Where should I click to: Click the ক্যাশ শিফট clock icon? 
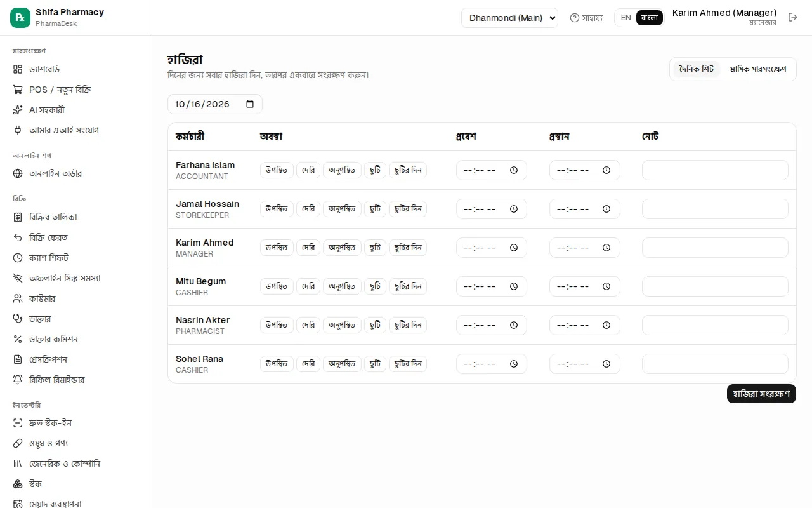pyautogui.click(x=18, y=258)
